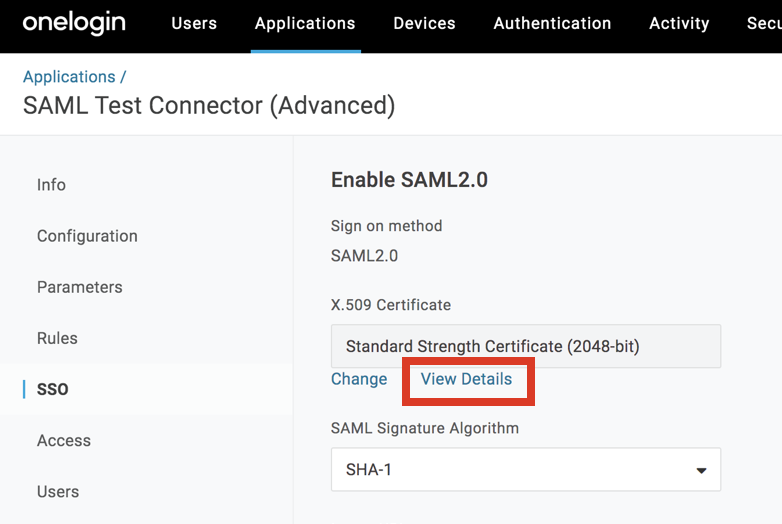
Task: Open the Activity menu
Action: (x=679, y=23)
